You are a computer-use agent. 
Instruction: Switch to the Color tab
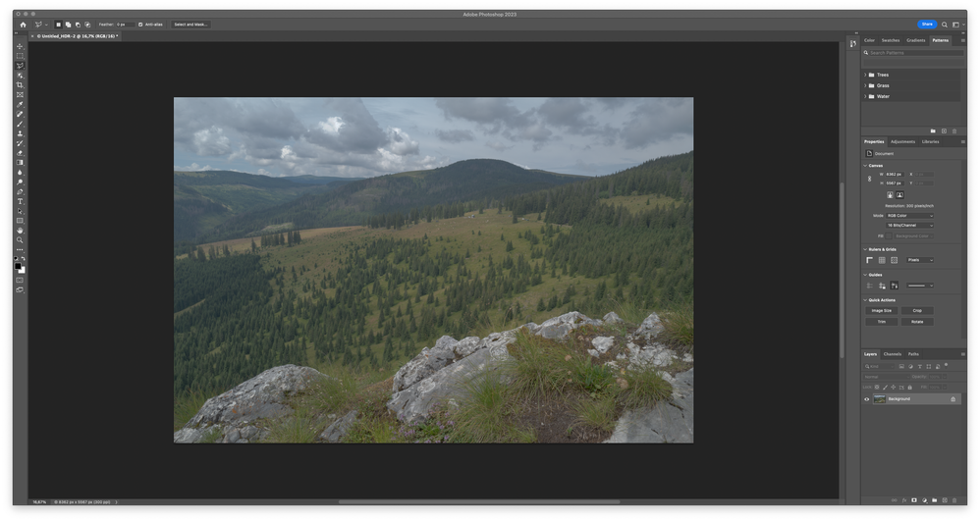(869, 40)
